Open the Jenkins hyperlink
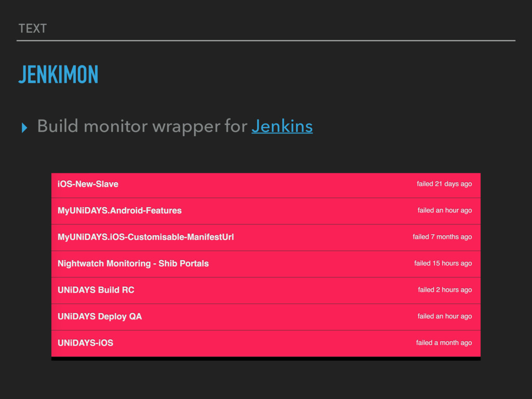 tap(282, 126)
